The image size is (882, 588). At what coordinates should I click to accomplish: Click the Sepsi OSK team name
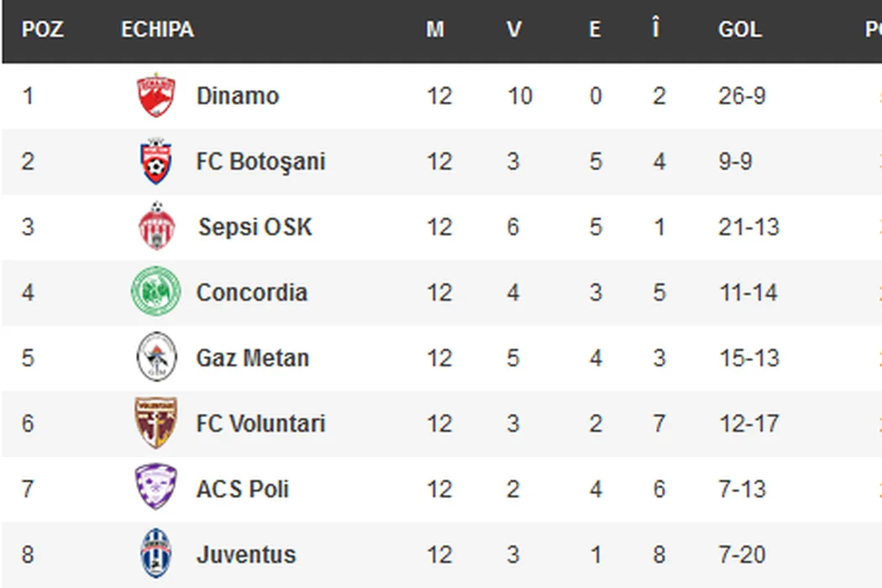click(255, 227)
